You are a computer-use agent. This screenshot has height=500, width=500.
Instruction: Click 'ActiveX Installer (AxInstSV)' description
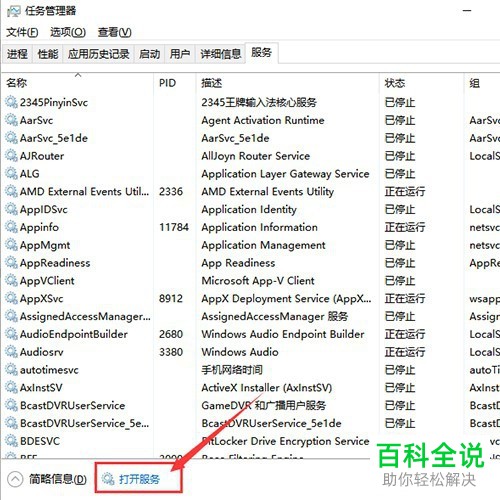(x=267, y=388)
